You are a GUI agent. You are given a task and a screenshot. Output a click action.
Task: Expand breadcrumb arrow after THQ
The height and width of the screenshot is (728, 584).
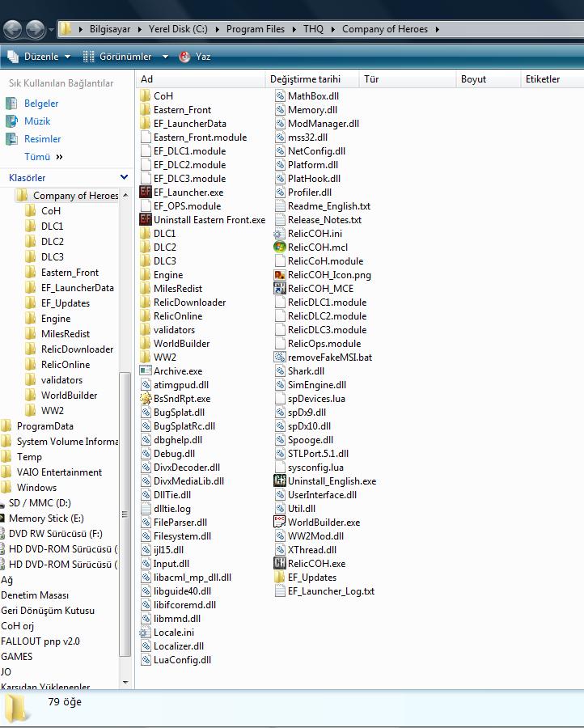pyautogui.click(x=333, y=29)
